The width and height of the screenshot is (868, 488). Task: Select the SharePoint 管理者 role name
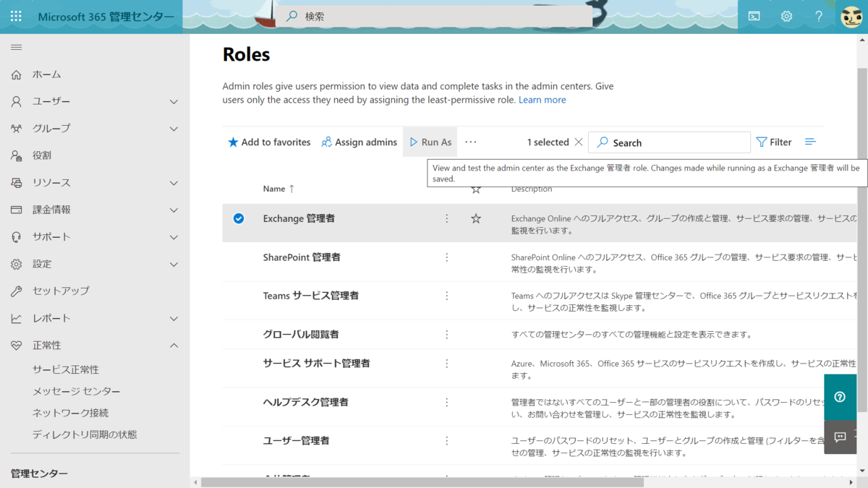point(302,257)
